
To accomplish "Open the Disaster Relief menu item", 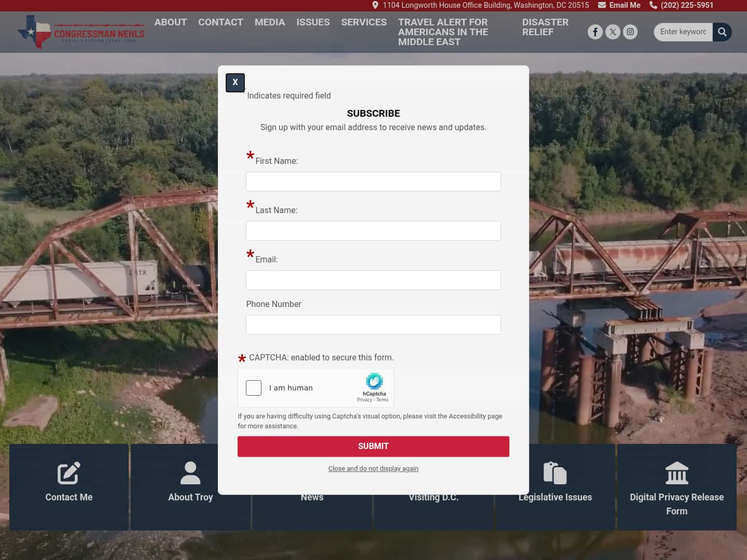I will click(x=545, y=27).
